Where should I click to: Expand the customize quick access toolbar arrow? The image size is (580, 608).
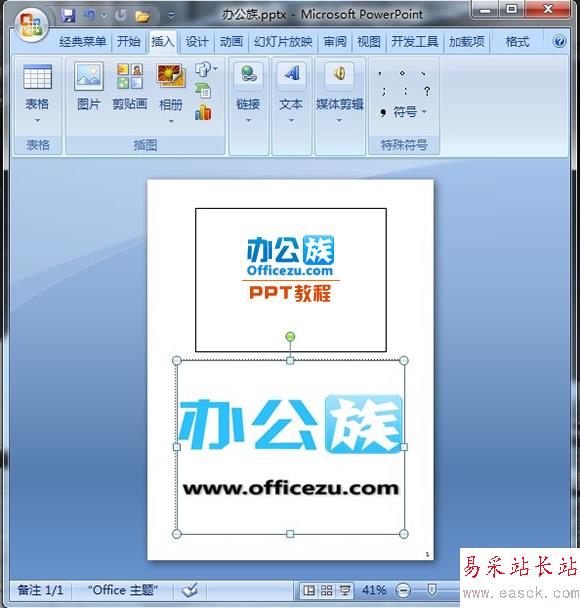coord(171,16)
